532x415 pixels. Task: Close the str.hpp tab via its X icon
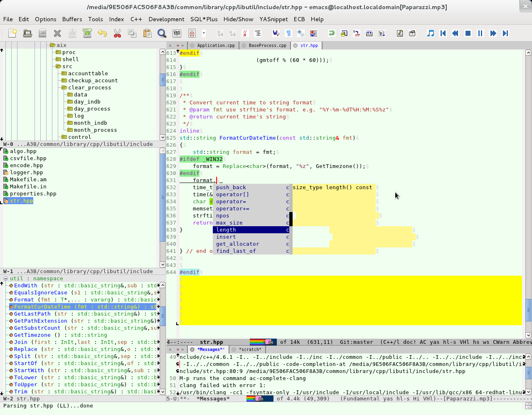coord(295,45)
